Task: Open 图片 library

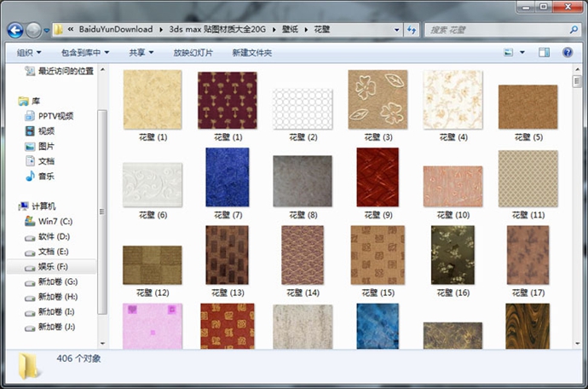Action: [40, 146]
